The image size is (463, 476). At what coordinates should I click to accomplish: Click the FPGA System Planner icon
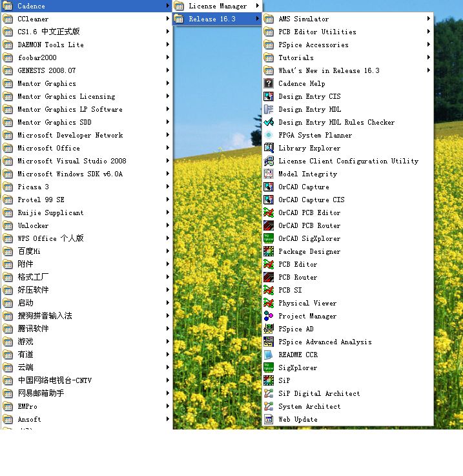[269, 135]
